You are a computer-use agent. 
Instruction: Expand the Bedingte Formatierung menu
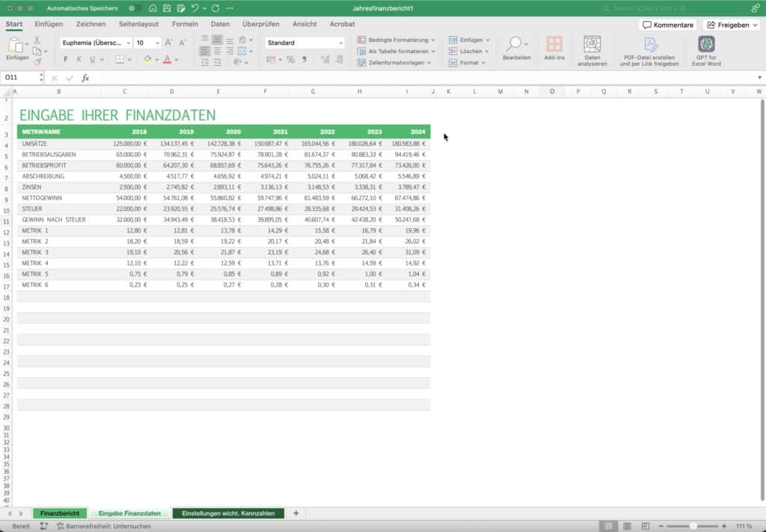pyautogui.click(x=396, y=40)
